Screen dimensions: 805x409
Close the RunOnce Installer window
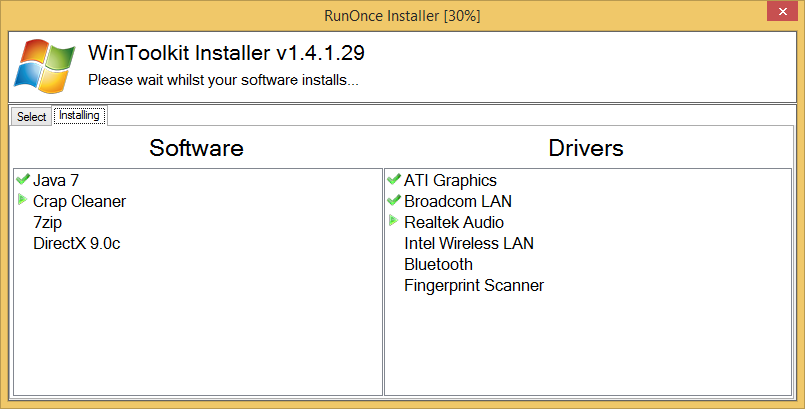click(x=782, y=12)
